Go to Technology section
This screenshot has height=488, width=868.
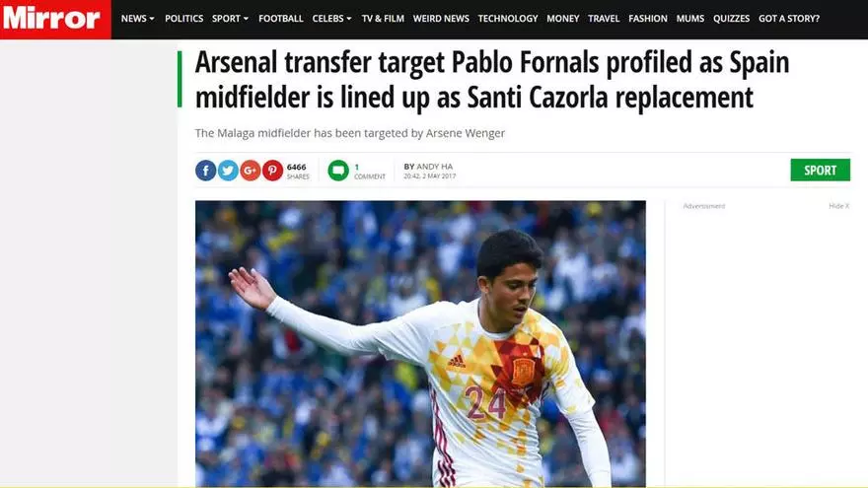pos(508,19)
